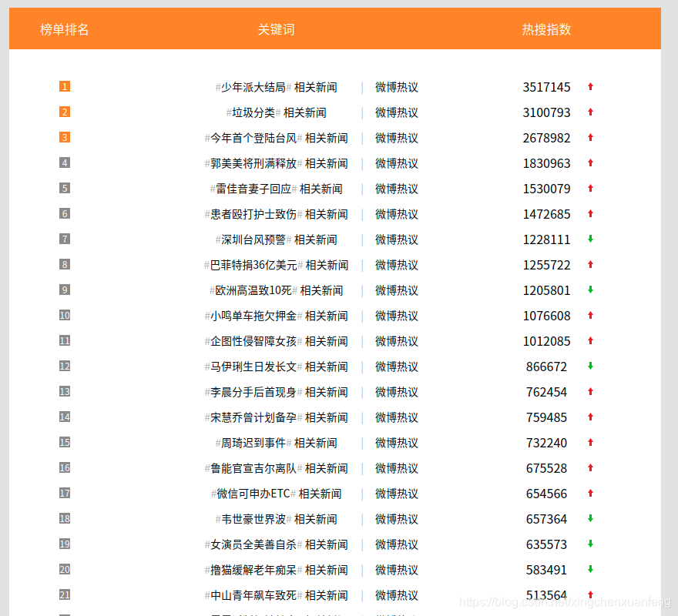The image size is (678, 616).
Task: Open 相关新闻 for 微信可申办ETC
Action: tap(320, 494)
